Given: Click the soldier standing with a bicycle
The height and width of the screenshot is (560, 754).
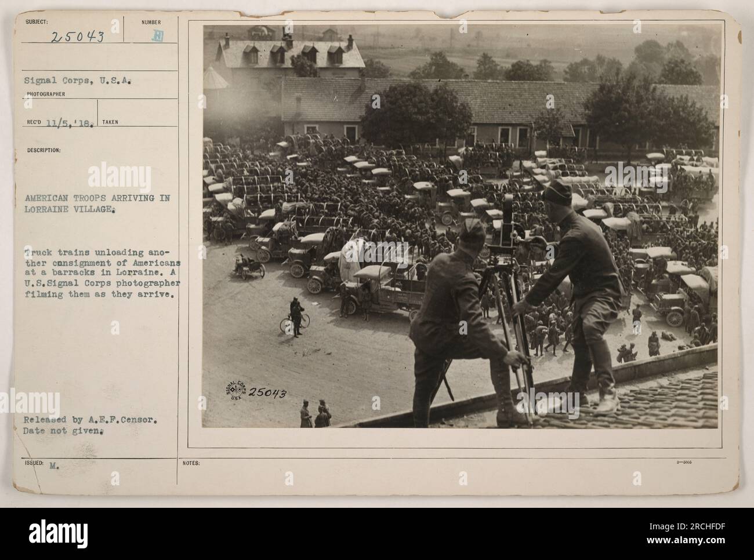Looking at the screenshot, I should point(297,317).
